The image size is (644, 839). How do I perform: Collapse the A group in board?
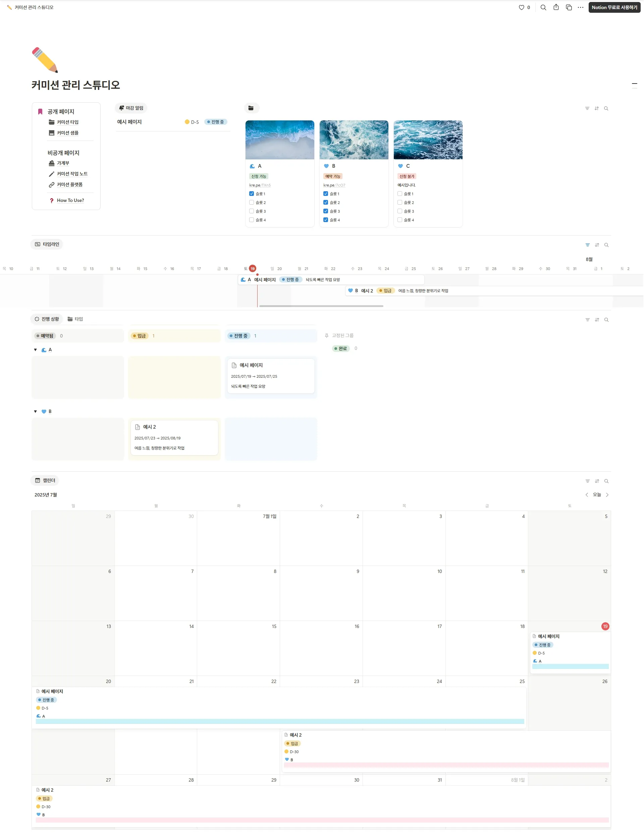35,350
